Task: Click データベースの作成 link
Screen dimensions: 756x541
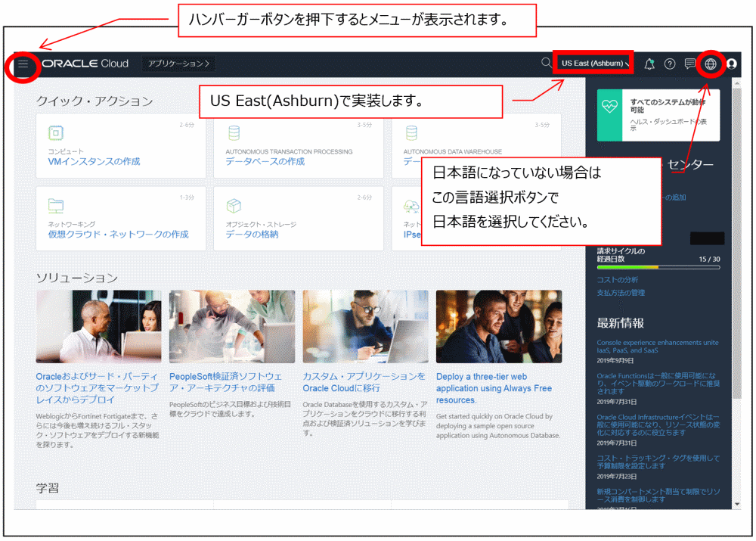Action: (265, 162)
